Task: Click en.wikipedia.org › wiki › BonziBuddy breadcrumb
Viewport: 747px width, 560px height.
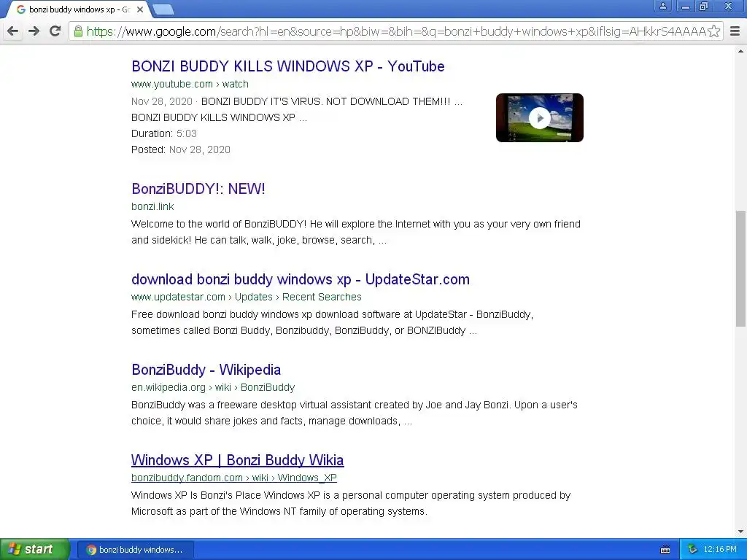Action: 213,388
